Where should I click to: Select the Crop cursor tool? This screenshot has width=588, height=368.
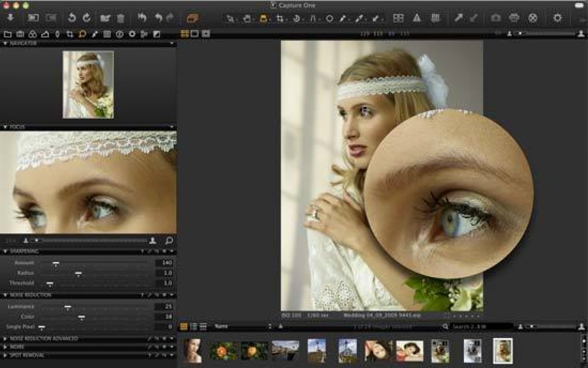tap(280, 19)
